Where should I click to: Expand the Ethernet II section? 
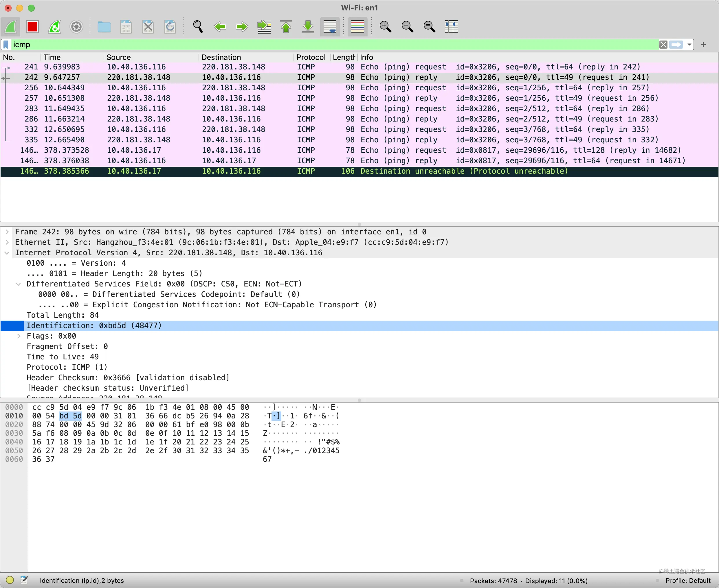pos(7,242)
